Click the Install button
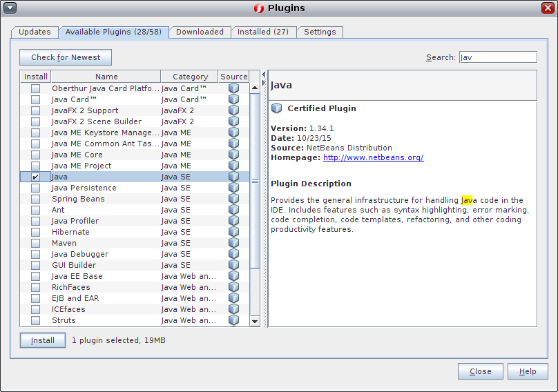The image size is (558, 392). point(43,340)
